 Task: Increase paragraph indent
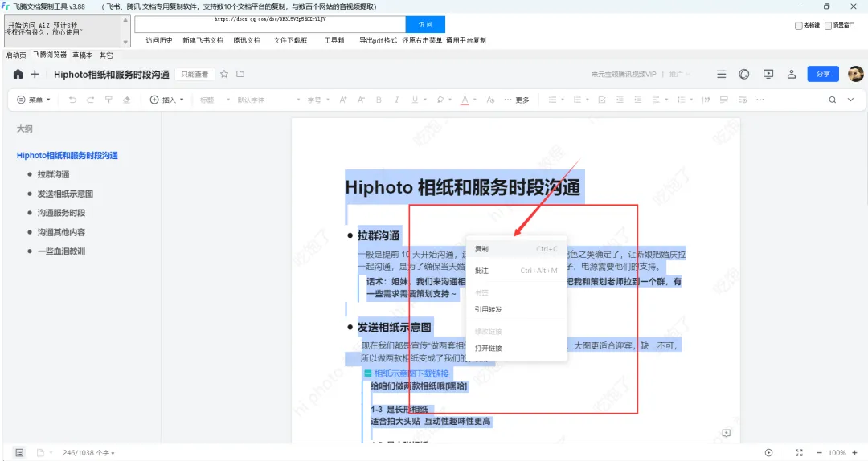tap(637, 100)
